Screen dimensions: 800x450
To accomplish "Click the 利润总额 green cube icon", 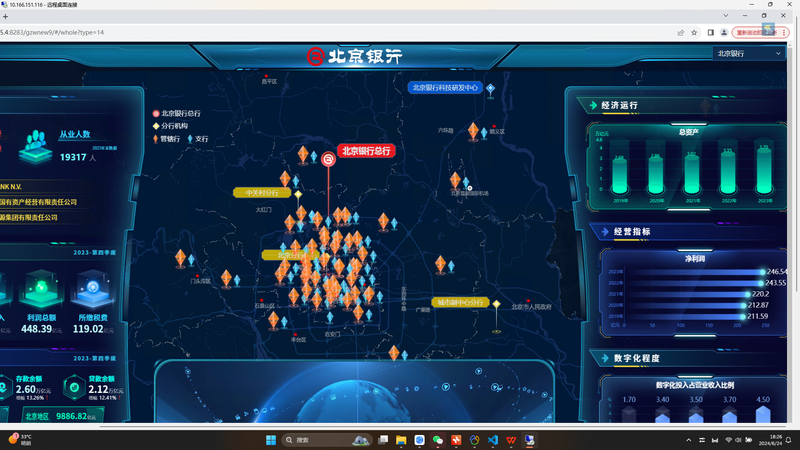I will coord(41,289).
